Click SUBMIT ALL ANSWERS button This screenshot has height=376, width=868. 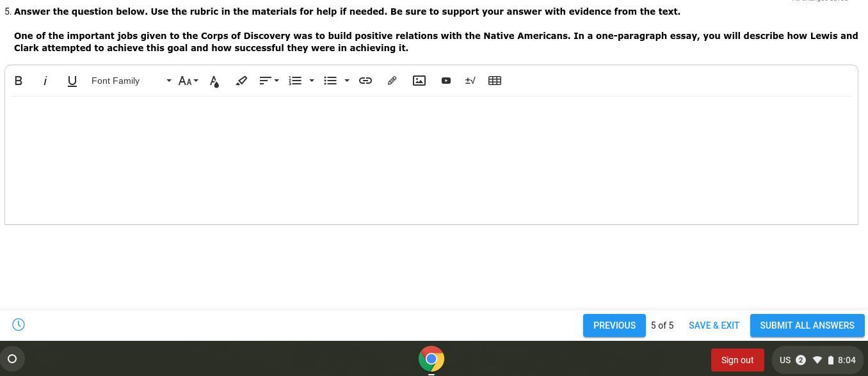[807, 325]
